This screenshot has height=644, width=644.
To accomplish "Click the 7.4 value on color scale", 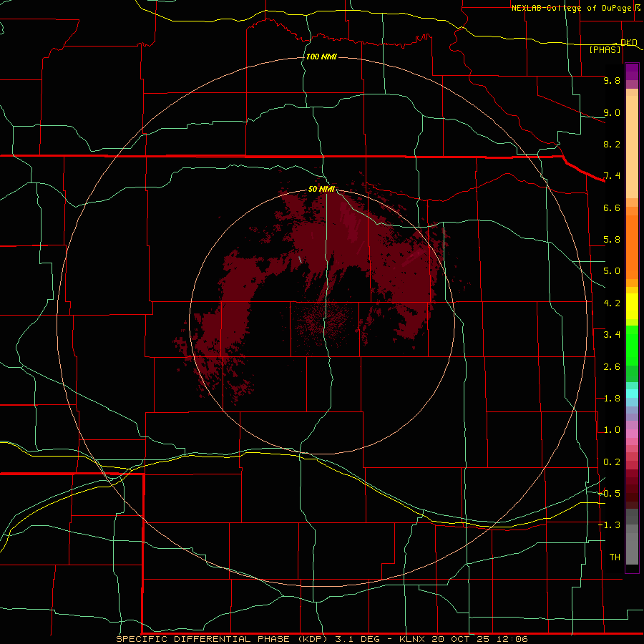I will 612,176.
